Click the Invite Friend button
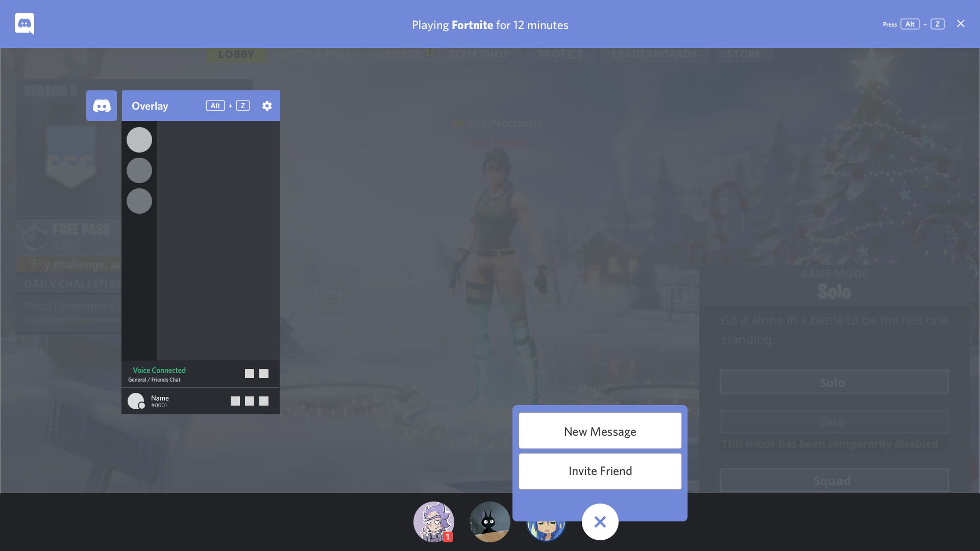 pyautogui.click(x=600, y=471)
